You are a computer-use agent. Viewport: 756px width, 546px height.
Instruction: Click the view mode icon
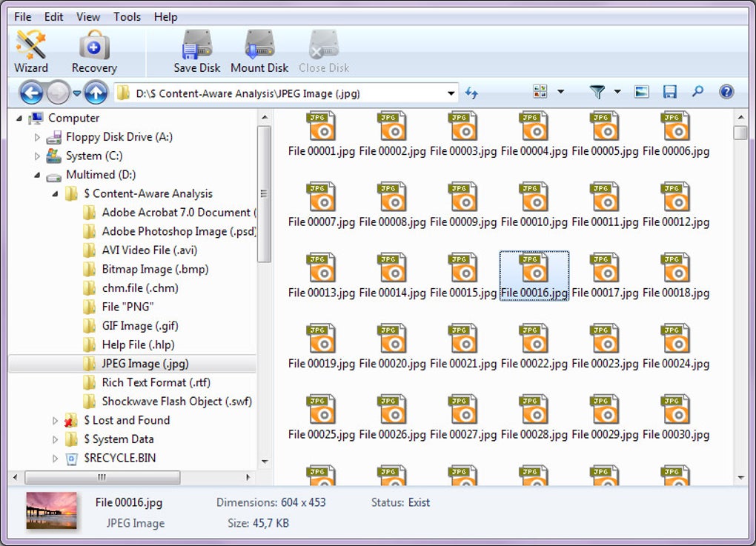tap(540, 91)
